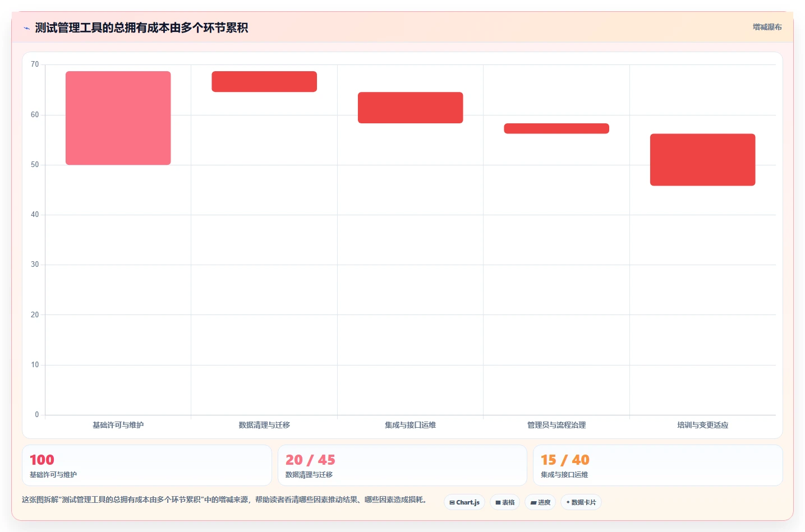Click the thin red 管理员与流程治理 bar
The width and height of the screenshot is (805, 532).
(556, 128)
